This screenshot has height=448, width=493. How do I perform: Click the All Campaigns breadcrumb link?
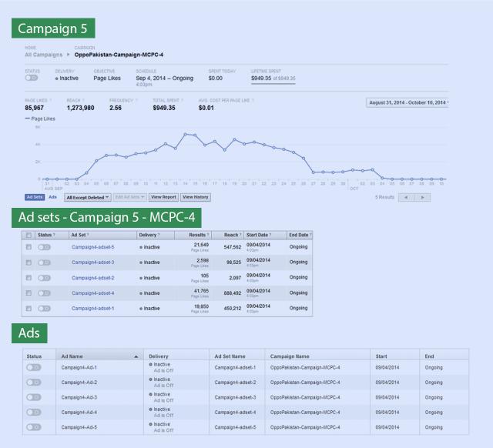point(43,55)
